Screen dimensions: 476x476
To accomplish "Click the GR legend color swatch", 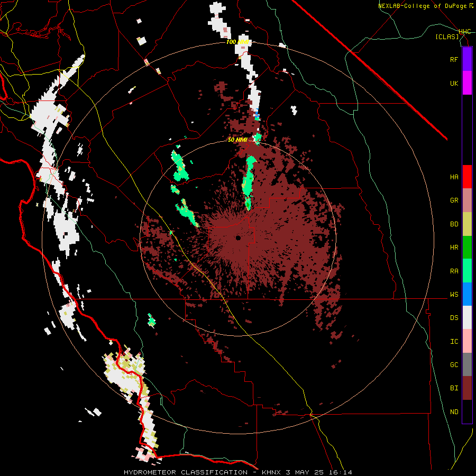I will point(467,200).
